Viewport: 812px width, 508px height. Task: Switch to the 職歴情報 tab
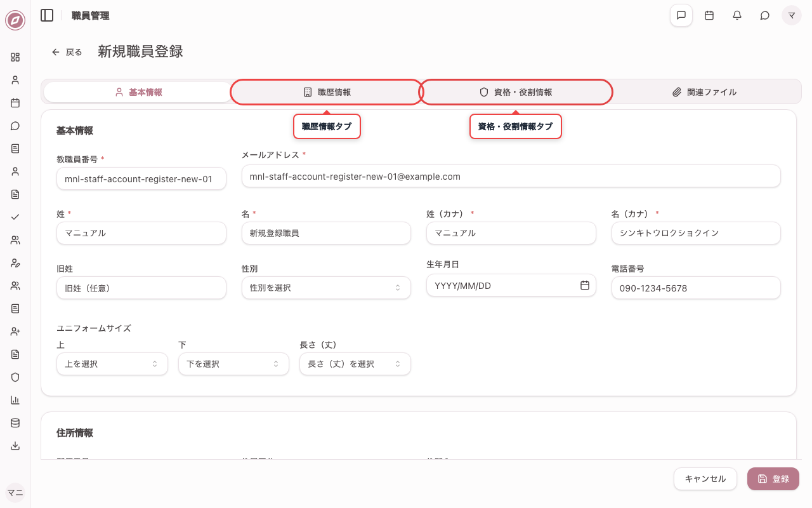point(327,92)
